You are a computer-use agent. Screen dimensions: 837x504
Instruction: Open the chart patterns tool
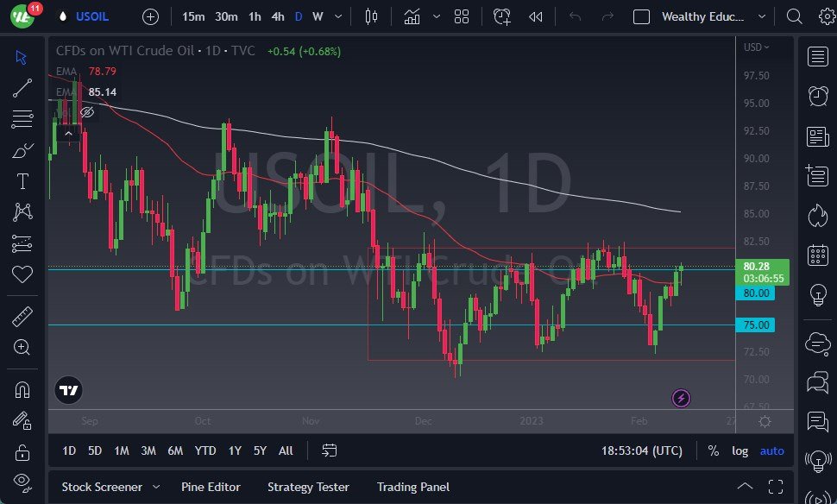coord(22,212)
